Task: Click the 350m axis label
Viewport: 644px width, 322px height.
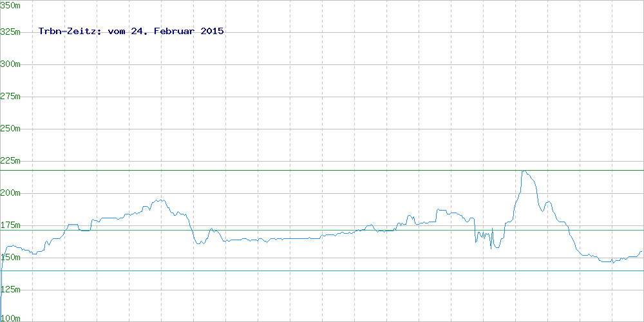Action: point(11,5)
